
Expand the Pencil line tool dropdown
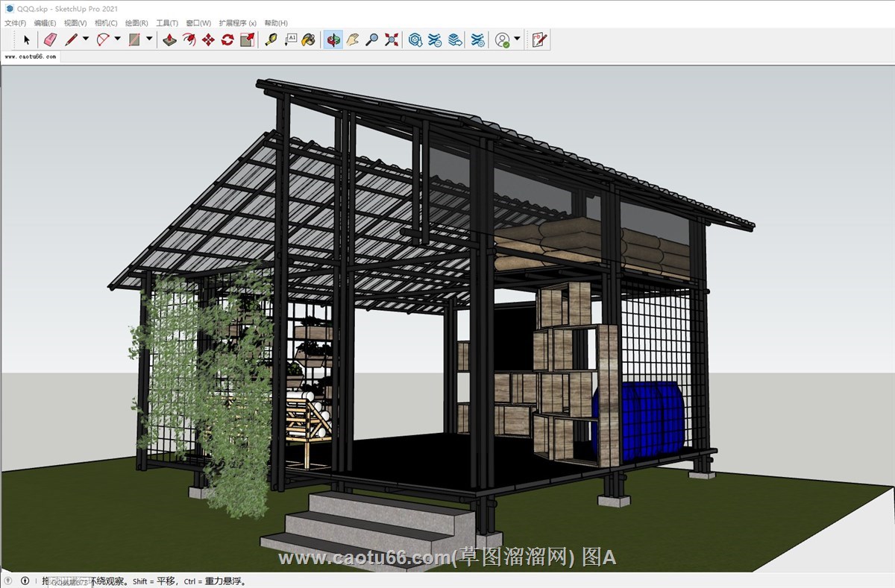pos(85,39)
